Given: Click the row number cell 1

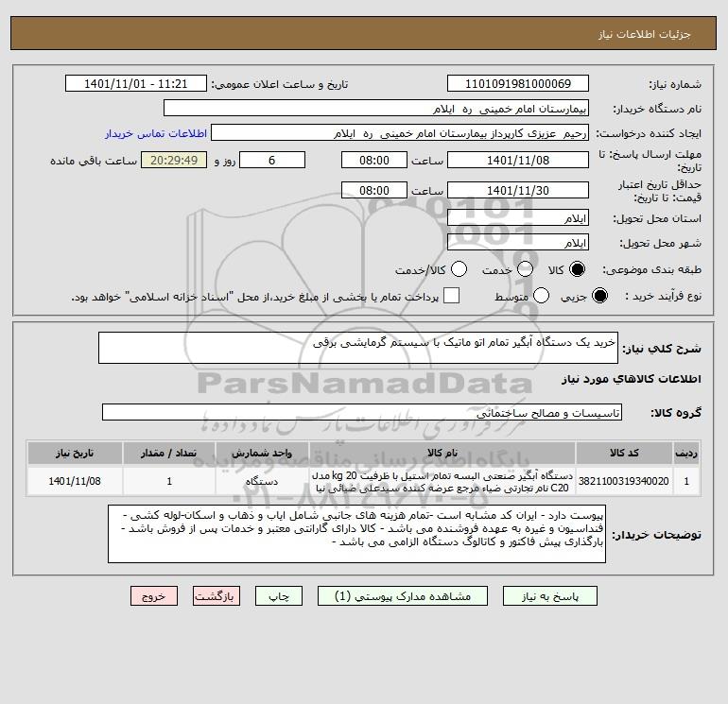Looking at the screenshot, I should (x=686, y=481).
